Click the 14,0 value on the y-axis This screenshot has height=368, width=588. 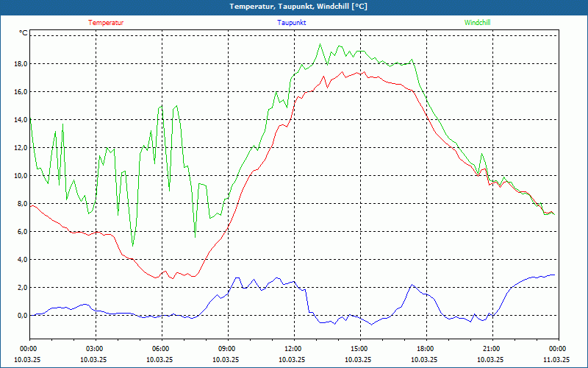pyautogui.click(x=20, y=120)
